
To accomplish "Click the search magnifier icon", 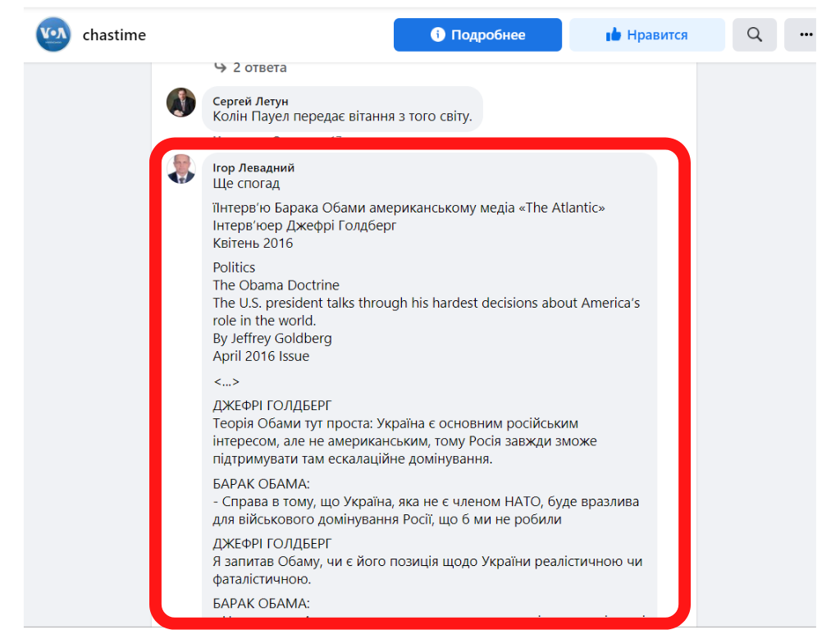I will [755, 34].
